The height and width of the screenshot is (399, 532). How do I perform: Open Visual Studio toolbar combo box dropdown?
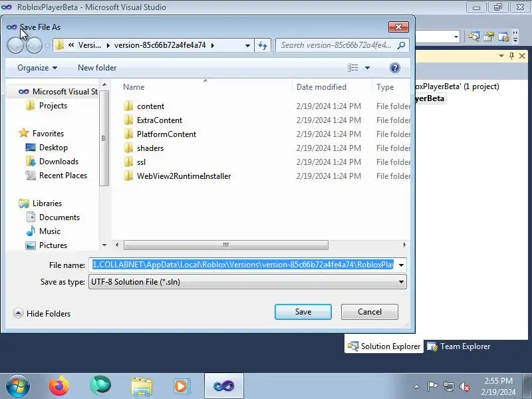pyautogui.click(x=456, y=37)
